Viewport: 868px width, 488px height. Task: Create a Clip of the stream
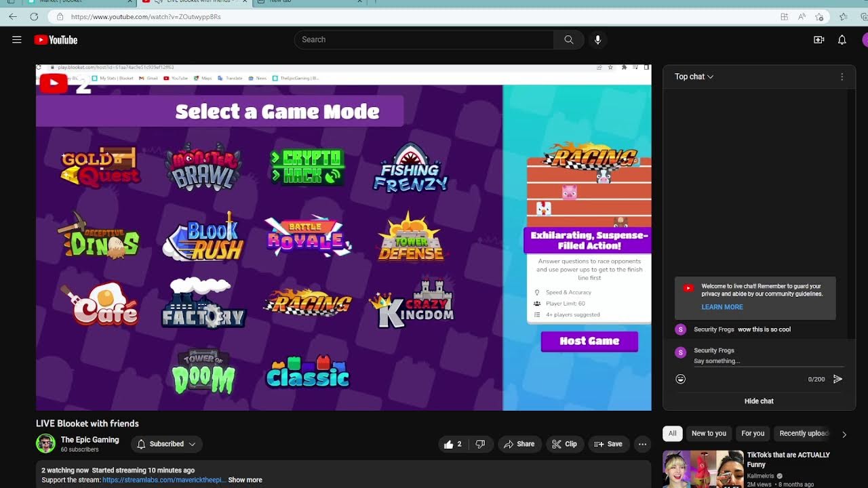[564, 444]
